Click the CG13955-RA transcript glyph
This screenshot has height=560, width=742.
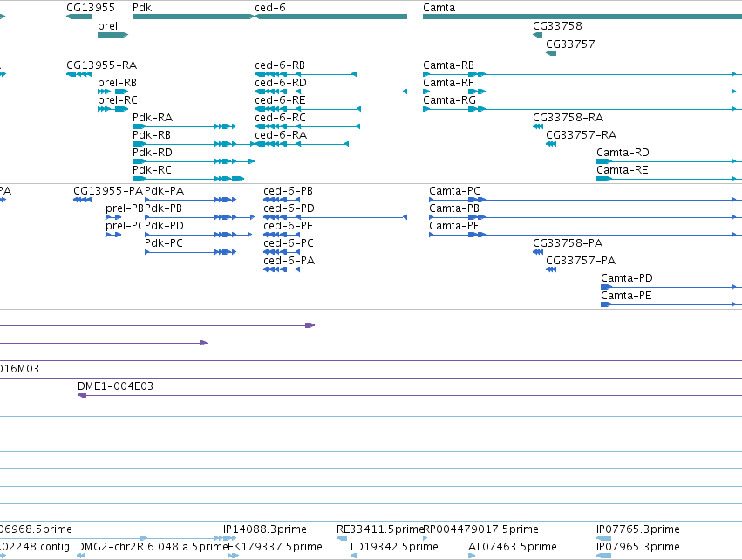[79, 74]
